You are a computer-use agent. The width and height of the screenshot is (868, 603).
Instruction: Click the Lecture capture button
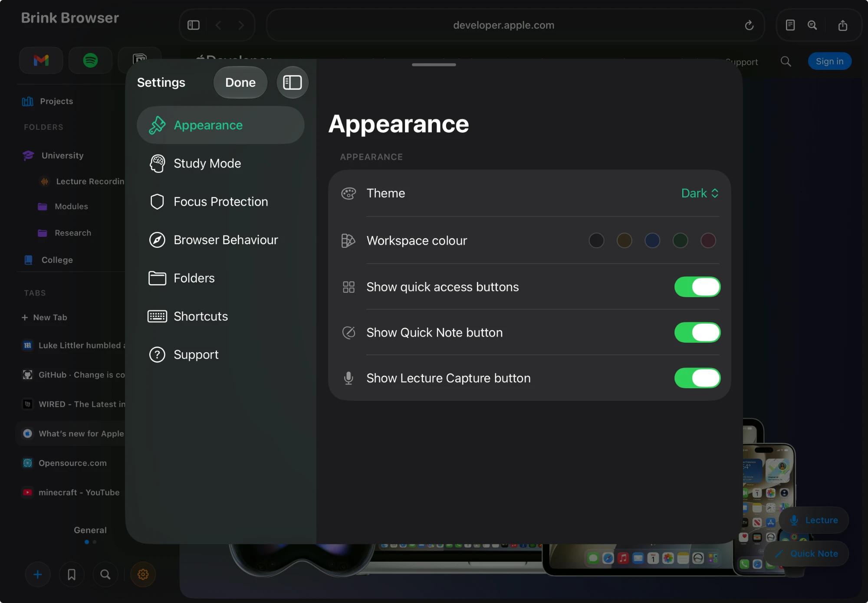click(x=814, y=520)
